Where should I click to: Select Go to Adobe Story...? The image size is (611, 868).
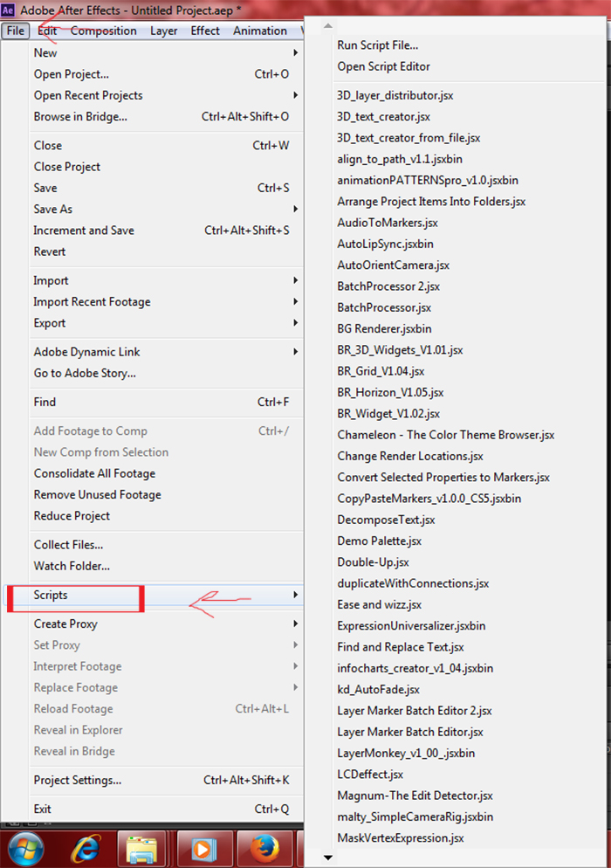[165, 373]
